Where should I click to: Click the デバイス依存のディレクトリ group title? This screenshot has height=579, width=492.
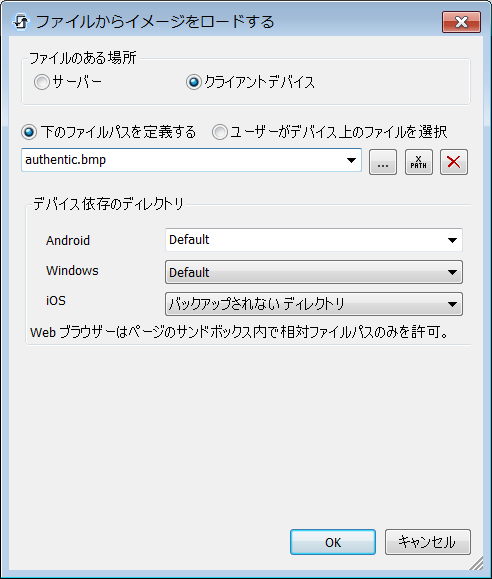[x=108, y=203]
